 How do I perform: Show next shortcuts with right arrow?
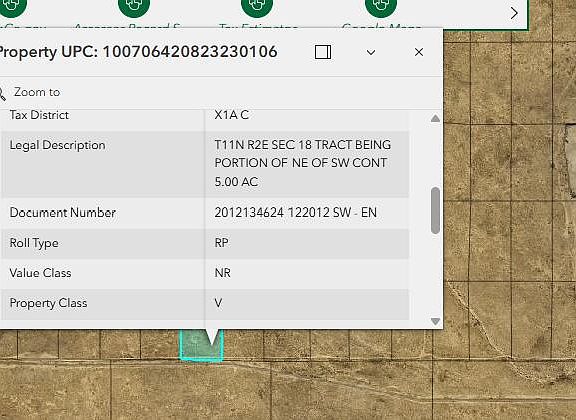pos(514,13)
